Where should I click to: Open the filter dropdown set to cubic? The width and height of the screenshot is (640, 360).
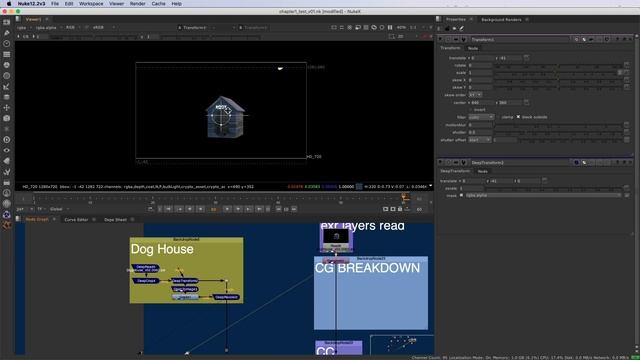[x=481, y=117]
